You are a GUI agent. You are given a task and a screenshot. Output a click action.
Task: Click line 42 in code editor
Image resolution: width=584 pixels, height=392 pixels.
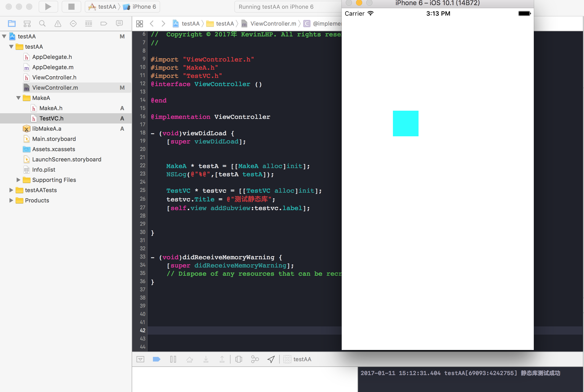[245, 330]
